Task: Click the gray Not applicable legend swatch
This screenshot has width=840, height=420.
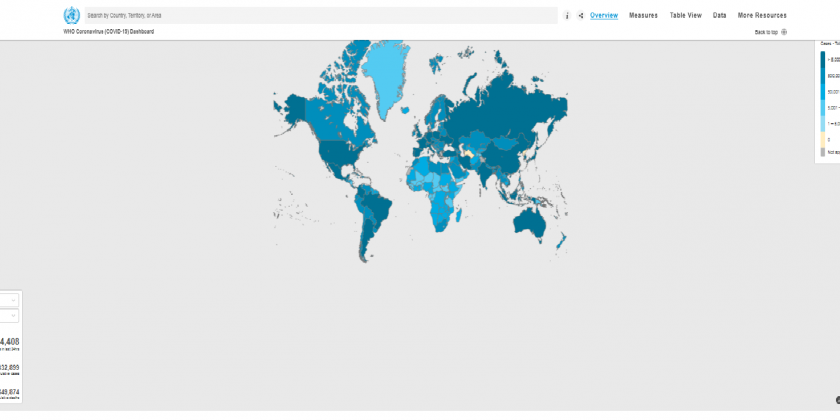Action: 823,152
